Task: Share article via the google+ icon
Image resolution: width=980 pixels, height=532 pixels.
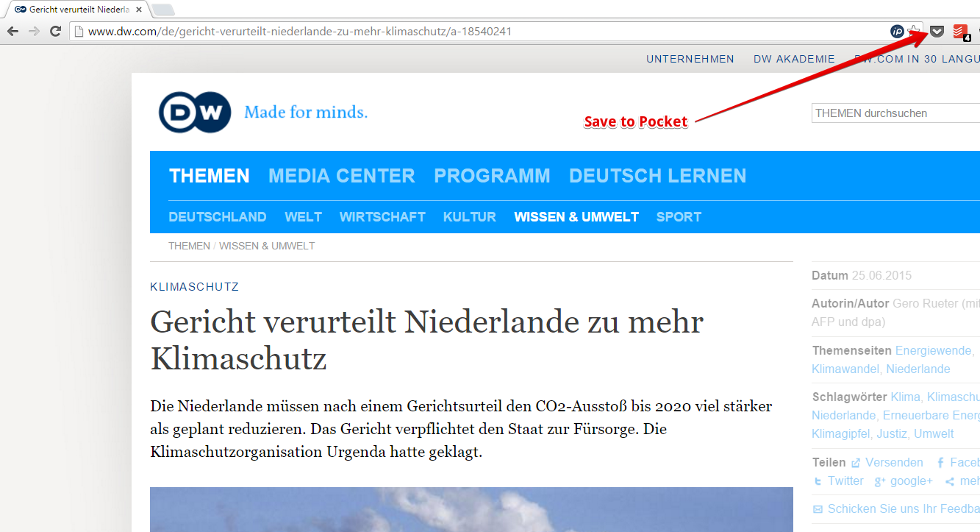Action: click(x=879, y=481)
